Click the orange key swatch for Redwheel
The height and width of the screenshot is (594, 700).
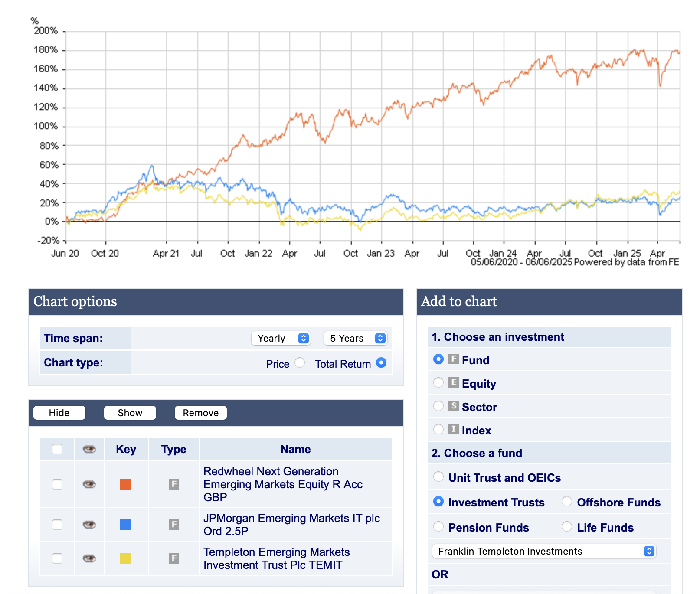pos(125,484)
